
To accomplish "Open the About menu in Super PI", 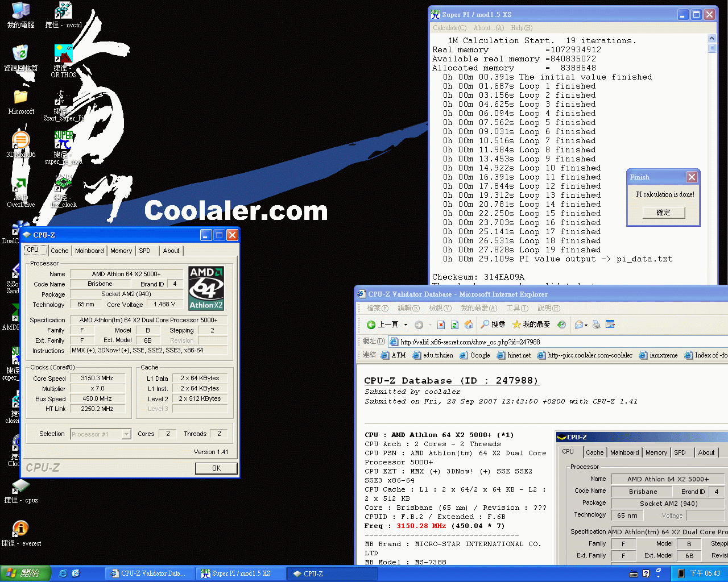I will click(489, 28).
